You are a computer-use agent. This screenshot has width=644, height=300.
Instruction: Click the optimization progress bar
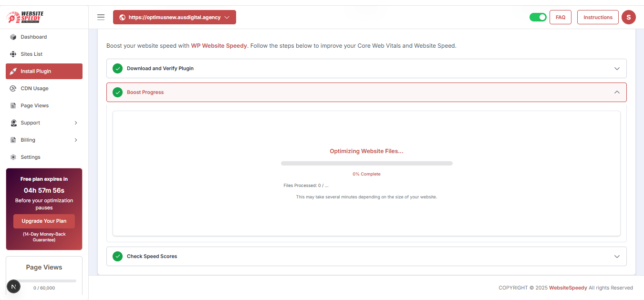pyautogui.click(x=366, y=163)
